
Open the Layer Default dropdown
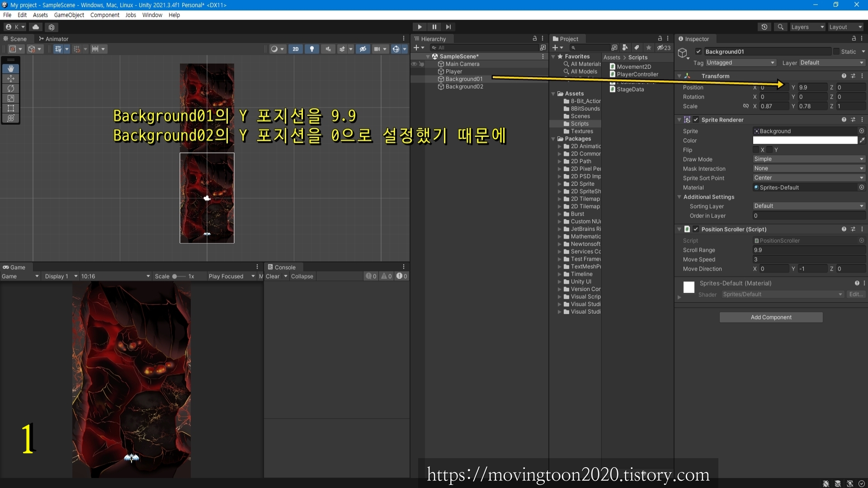point(832,63)
